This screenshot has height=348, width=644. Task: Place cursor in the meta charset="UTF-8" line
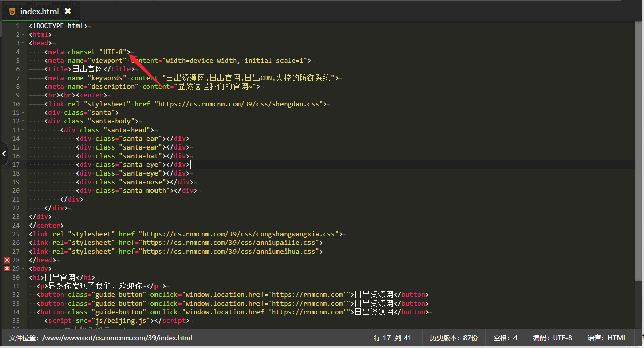87,52
